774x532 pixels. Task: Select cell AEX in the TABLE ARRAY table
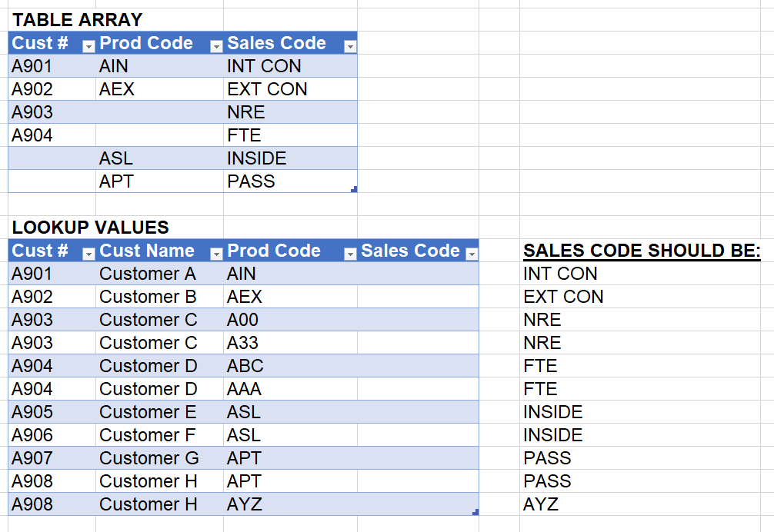click(x=159, y=89)
